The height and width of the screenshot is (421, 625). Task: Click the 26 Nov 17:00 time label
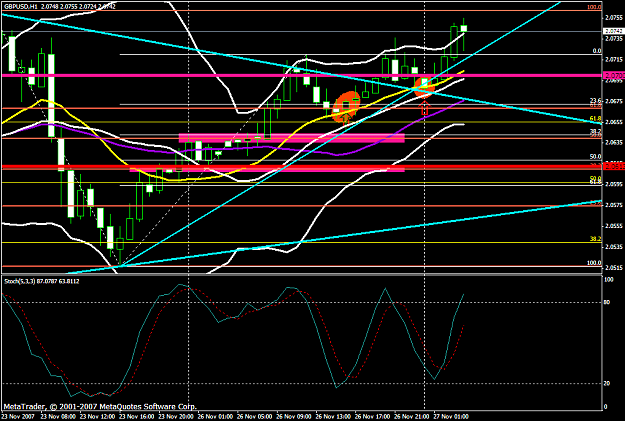[373, 417]
